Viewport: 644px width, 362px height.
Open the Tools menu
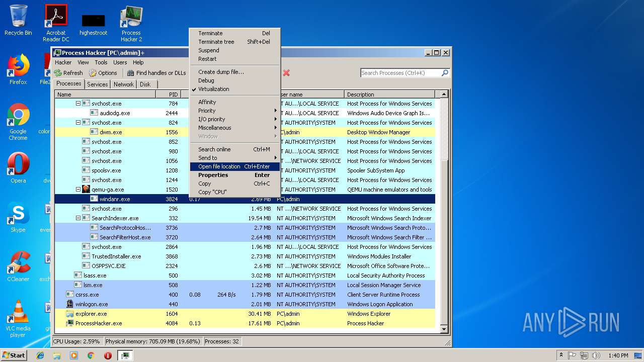click(x=101, y=62)
